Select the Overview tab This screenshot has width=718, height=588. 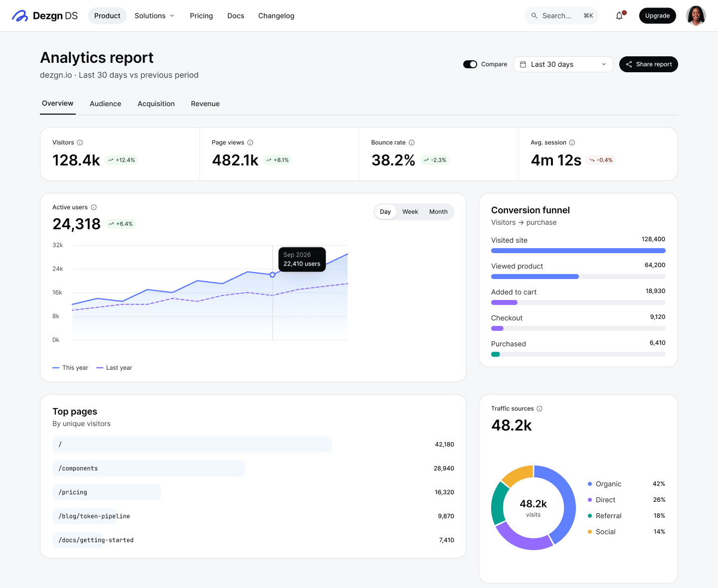58,103
